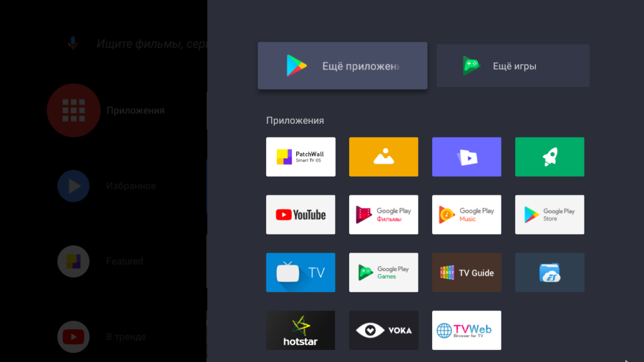644x362 pixels.
Task: Launch Google Play Music app
Action: 467,214
